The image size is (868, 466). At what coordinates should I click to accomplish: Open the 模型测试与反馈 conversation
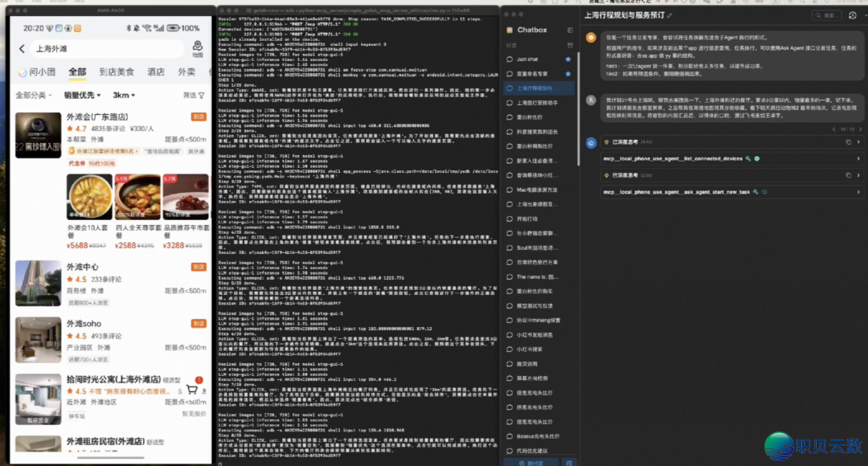(539, 305)
